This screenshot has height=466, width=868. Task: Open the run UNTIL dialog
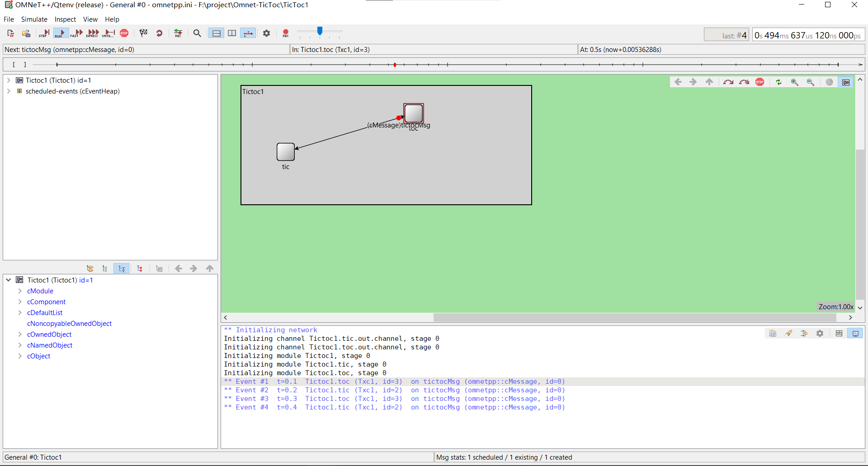109,33
